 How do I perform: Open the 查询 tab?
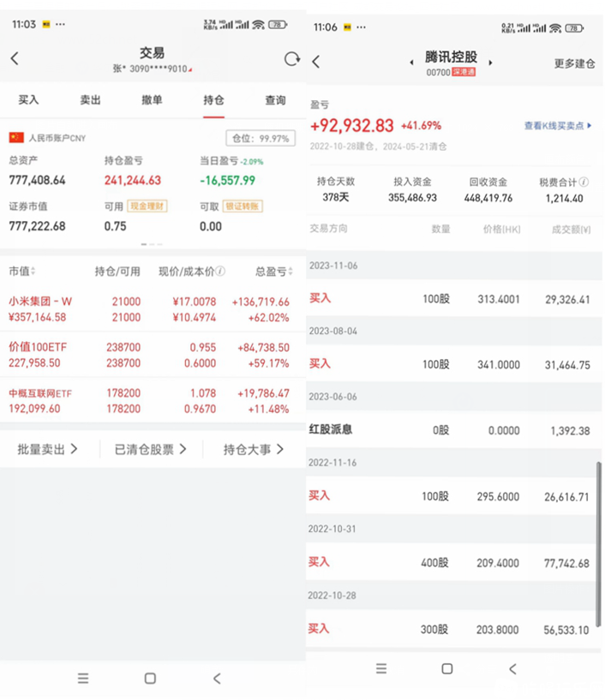tap(275, 100)
